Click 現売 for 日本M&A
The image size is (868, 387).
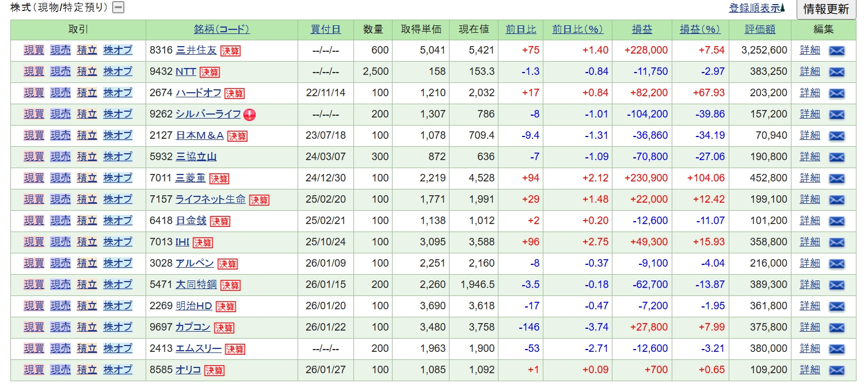[60, 135]
